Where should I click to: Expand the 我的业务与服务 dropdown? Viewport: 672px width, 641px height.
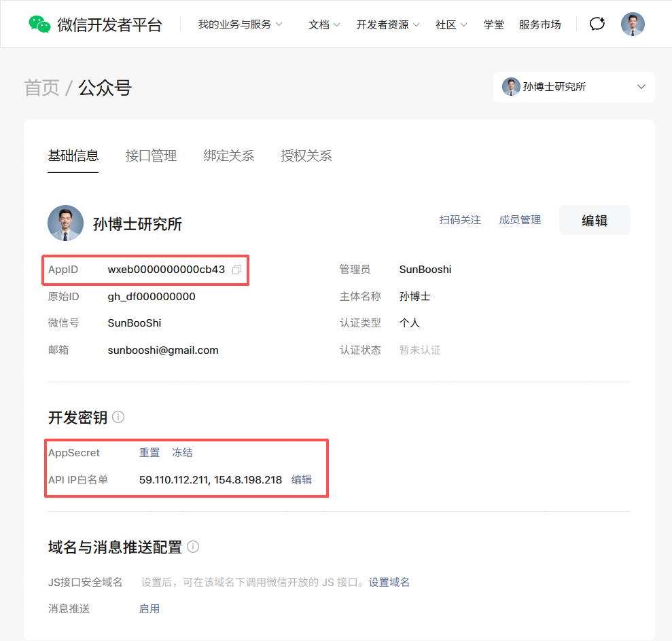pyautogui.click(x=240, y=24)
